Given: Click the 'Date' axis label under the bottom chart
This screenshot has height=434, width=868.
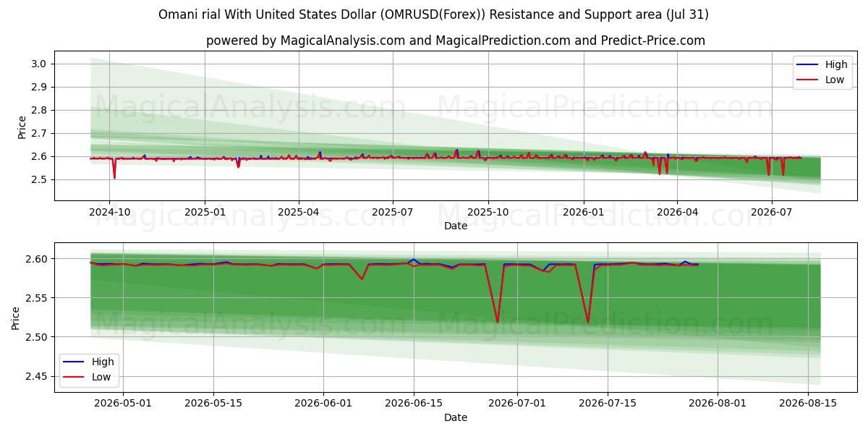Looking at the screenshot, I should [456, 417].
